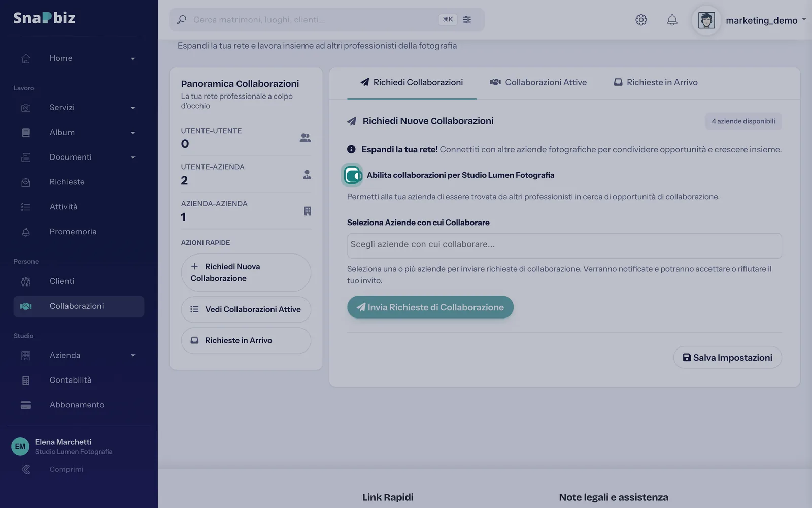Image resolution: width=812 pixels, height=508 pixels.
Task: Click the Servizi camera icon
Action: (26, 108)
